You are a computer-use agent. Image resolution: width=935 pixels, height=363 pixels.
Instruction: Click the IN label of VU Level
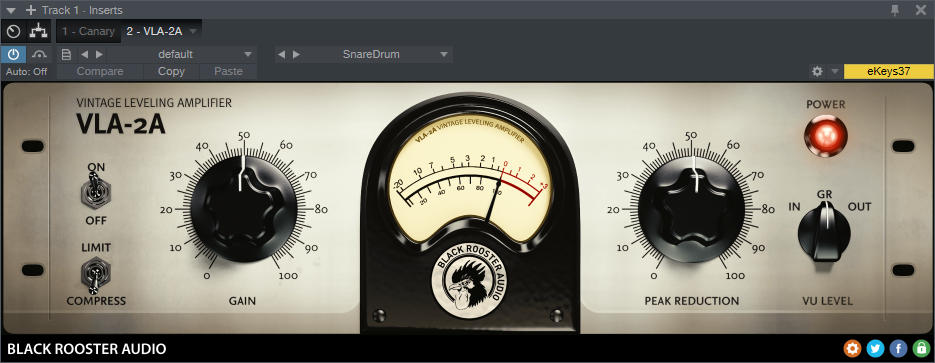[x=794, y=207]
